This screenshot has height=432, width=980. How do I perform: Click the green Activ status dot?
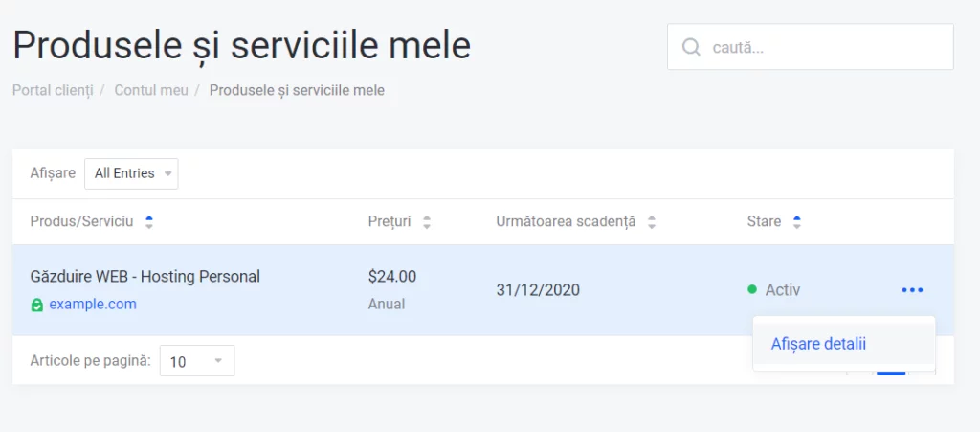point(752,289)
